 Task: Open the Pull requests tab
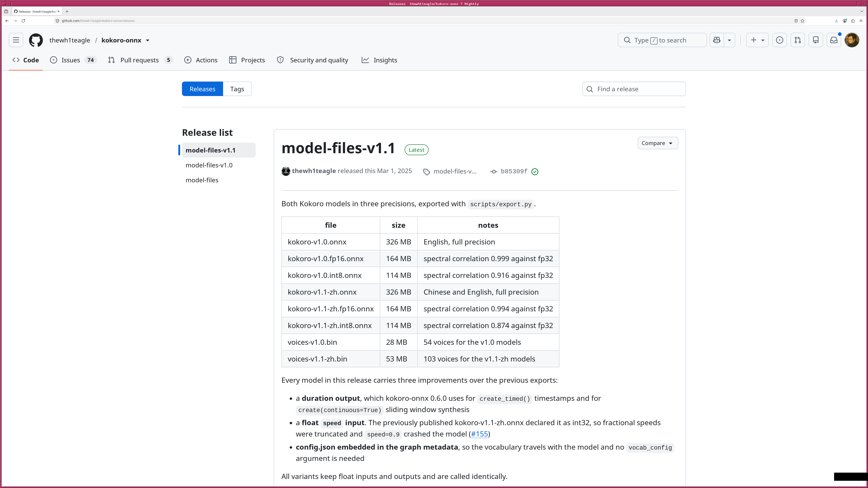click(x=141, y=60)
